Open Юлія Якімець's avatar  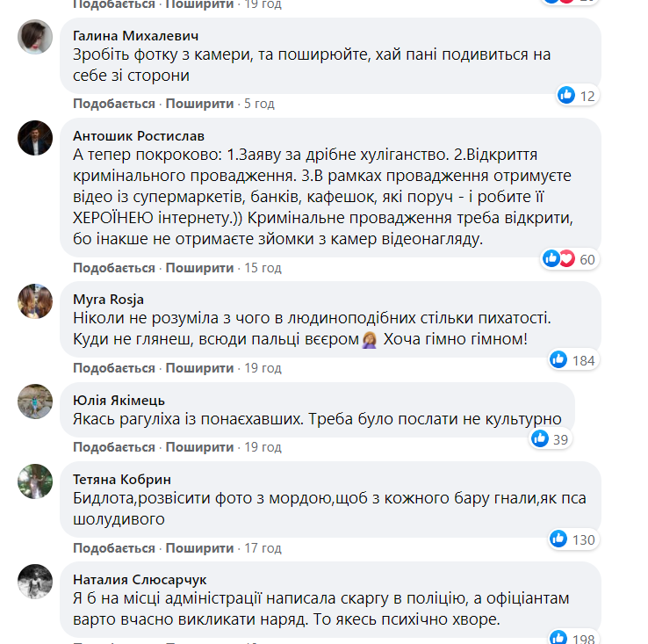tap(35, 401)
